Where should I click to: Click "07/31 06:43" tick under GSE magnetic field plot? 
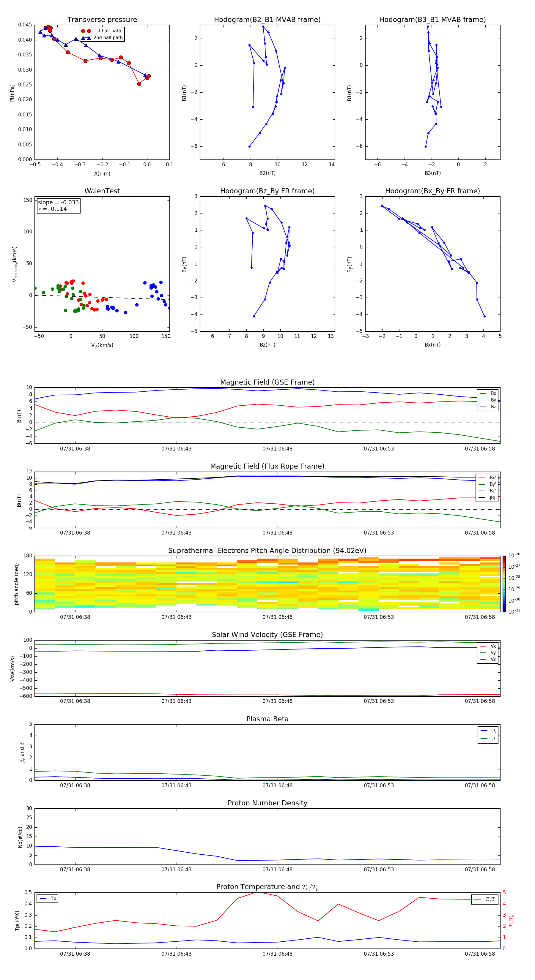tap(176, 448)
